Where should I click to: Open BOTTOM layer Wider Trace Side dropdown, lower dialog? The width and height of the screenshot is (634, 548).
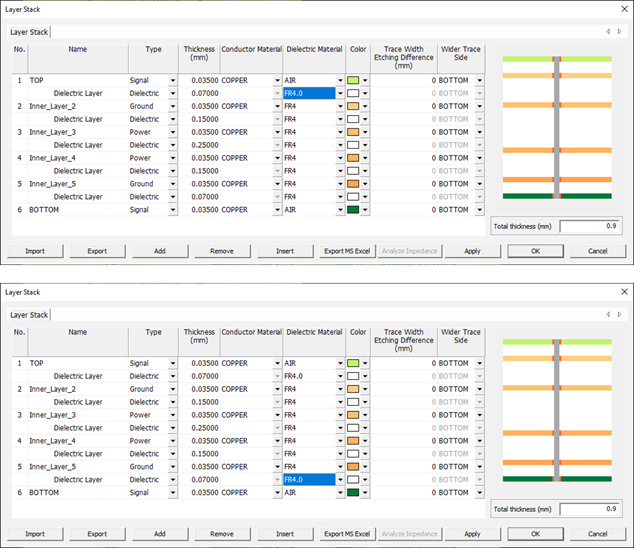tap(479, 493)
